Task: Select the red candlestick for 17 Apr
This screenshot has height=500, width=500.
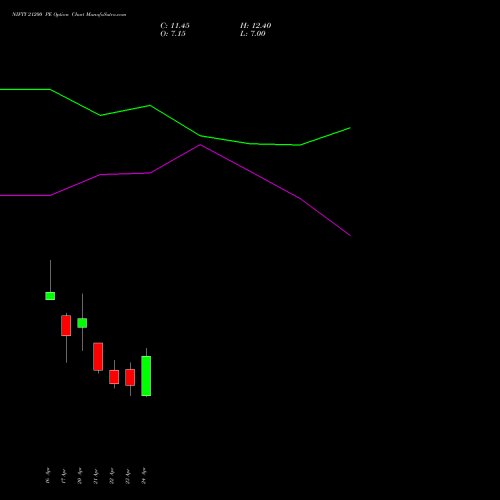Action: tap(66, 325)
